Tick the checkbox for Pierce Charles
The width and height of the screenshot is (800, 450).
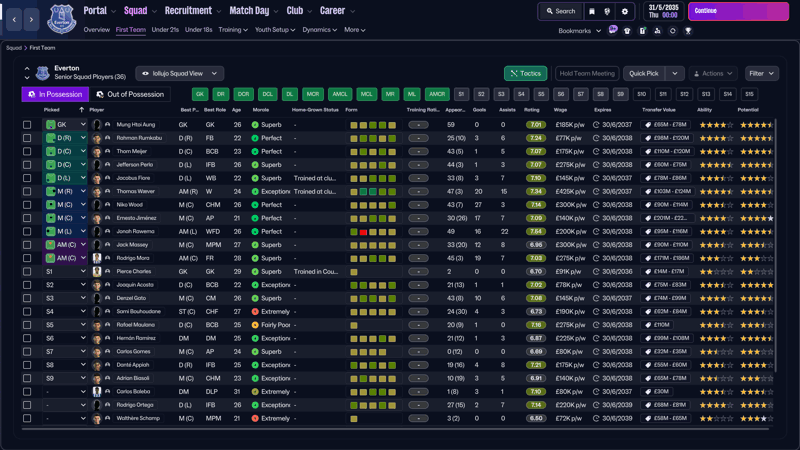click(x=27, y=271)
